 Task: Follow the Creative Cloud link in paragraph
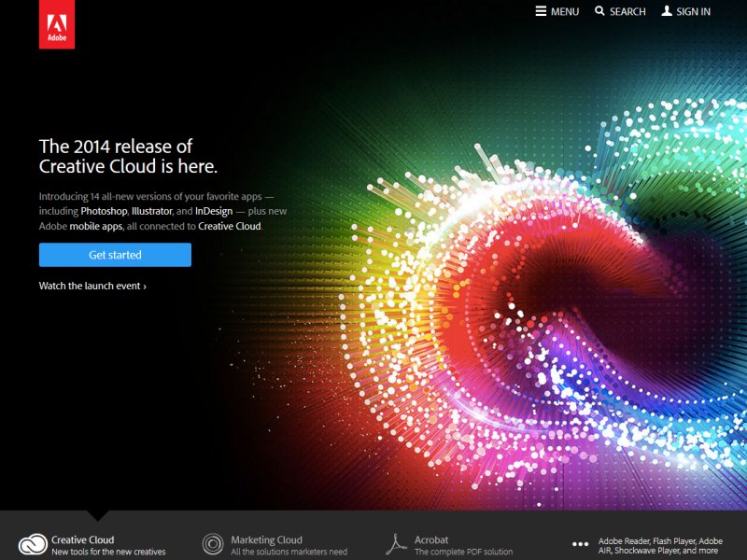pyautogui.click(x=230, y=226)
